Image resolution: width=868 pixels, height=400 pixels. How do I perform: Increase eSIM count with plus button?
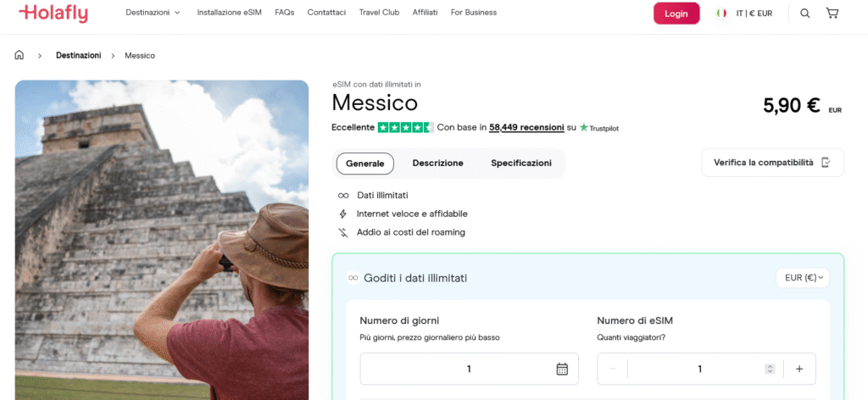pos(798,369)
